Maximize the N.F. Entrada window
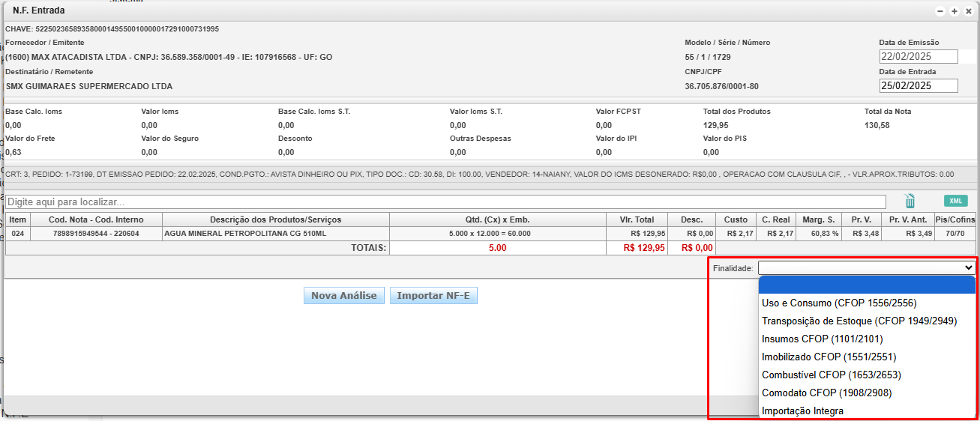 [x=955, y=11]
